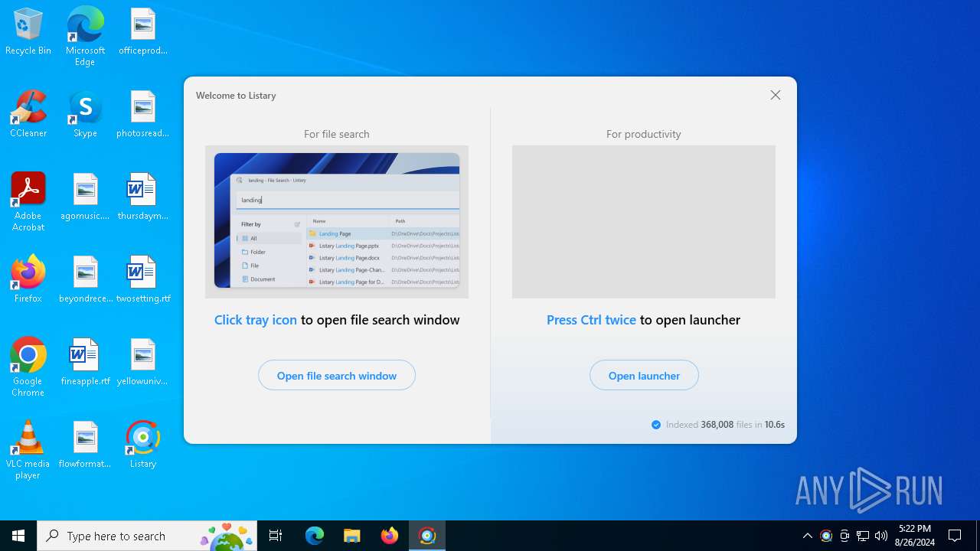This screenshot has height=551, width=980.
Task: Open Google Chrome desktop shortcut
Action: [x=28, y=367]
